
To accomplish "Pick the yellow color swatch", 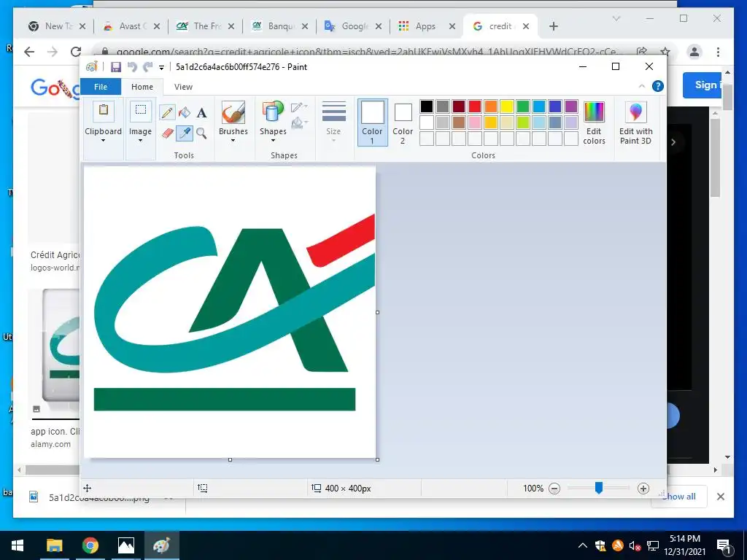I will click(x=507, y=106).
